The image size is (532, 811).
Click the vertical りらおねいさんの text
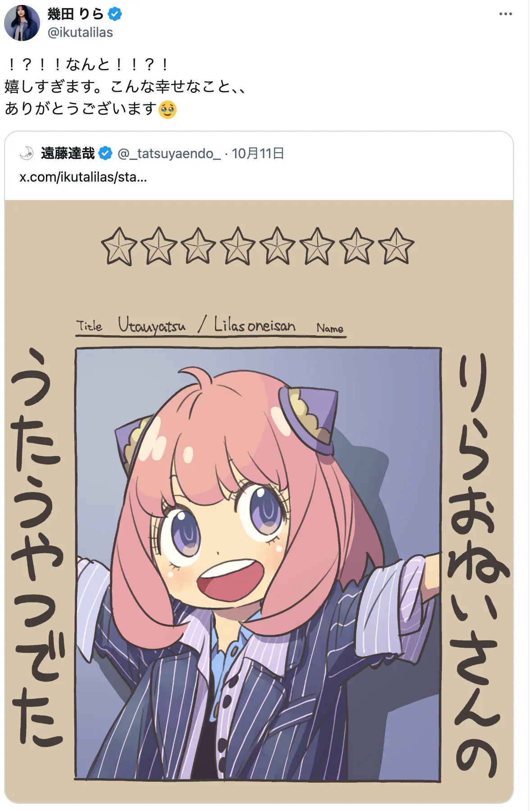tap(477, 566)
